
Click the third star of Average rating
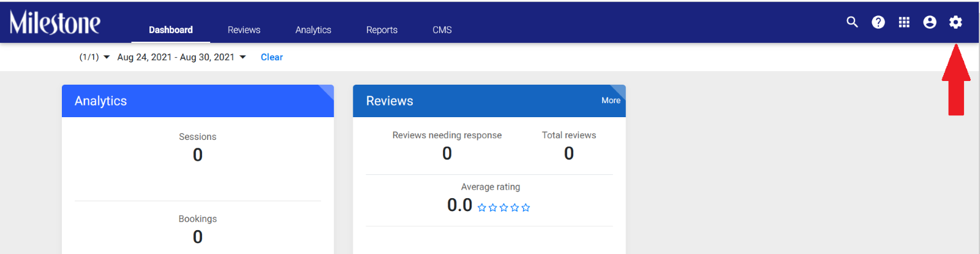(x=503, y=207)
